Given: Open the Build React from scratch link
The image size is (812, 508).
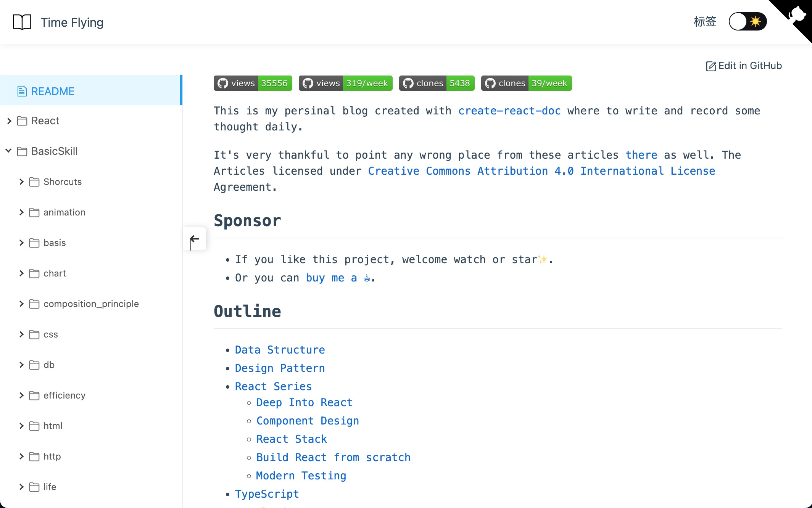Looking at the screenshot, I should point(333,457).
